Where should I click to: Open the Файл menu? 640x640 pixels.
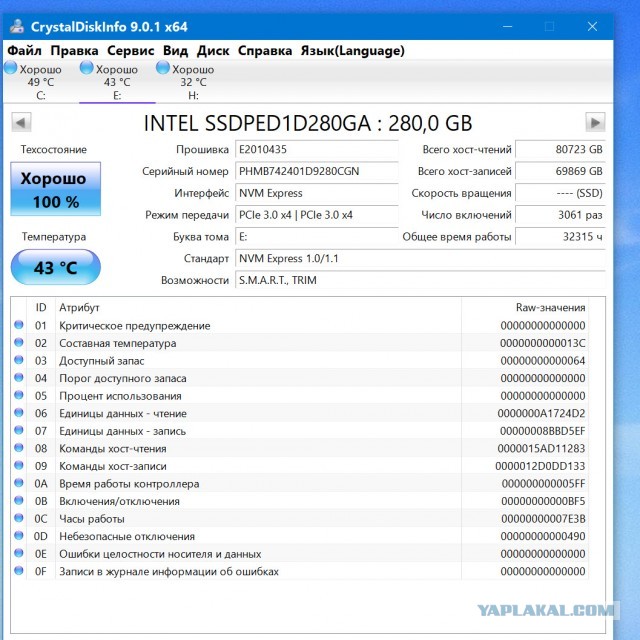click(x=24, y=51)
